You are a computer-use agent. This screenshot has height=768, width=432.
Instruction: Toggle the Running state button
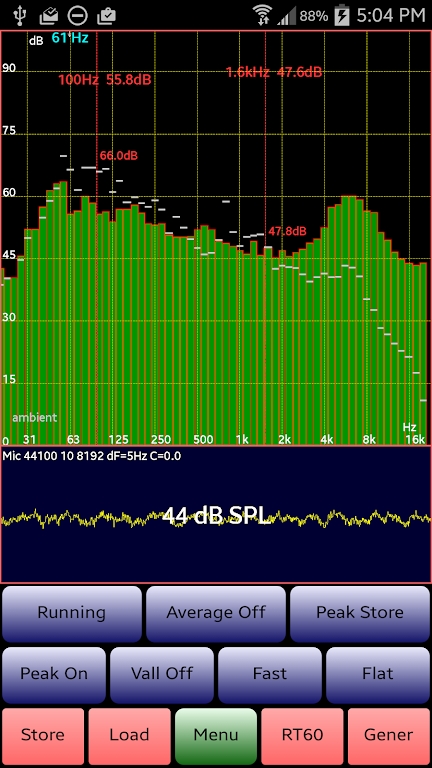coord(72,614)
